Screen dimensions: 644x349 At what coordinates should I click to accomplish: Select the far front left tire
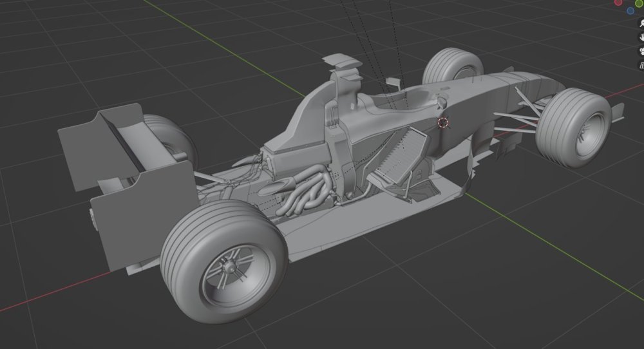coord(452,66)
